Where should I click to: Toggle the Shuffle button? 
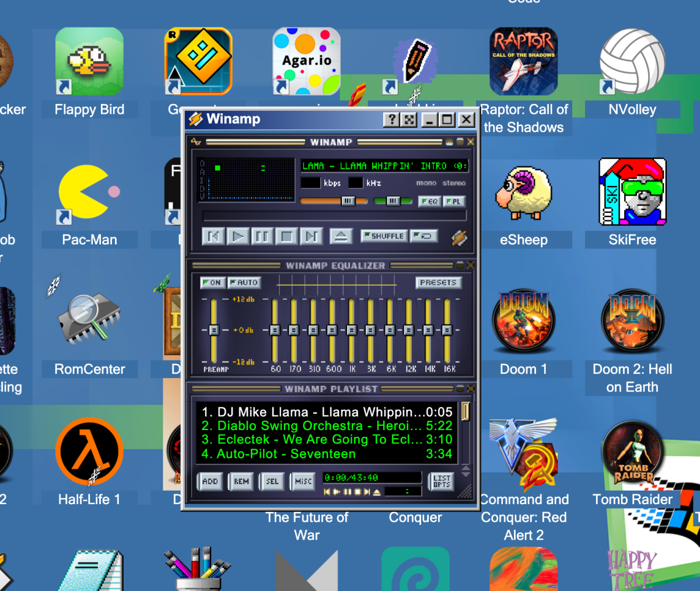pyautogui.click(x=383, y=236)
